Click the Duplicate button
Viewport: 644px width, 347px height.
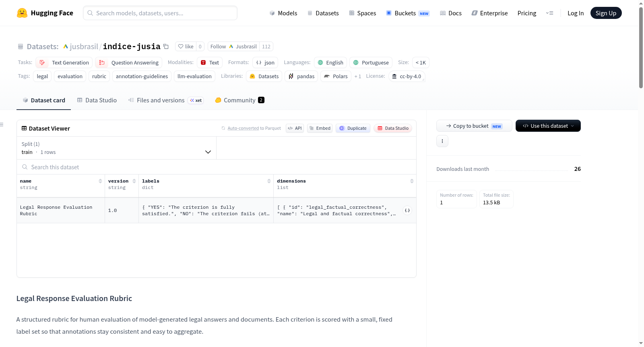pos(353,128)
